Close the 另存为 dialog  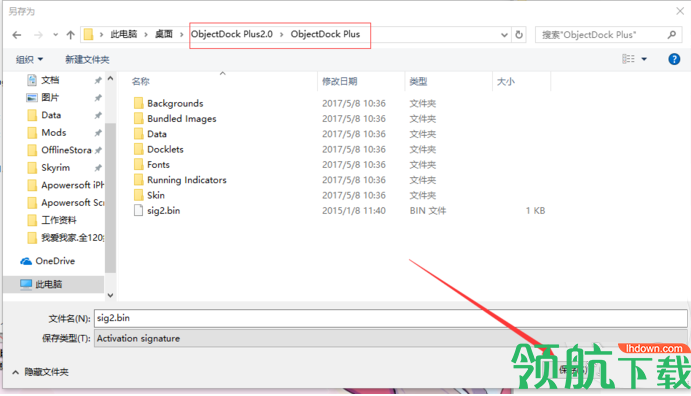pyautogui.click(x=680, y=11)
